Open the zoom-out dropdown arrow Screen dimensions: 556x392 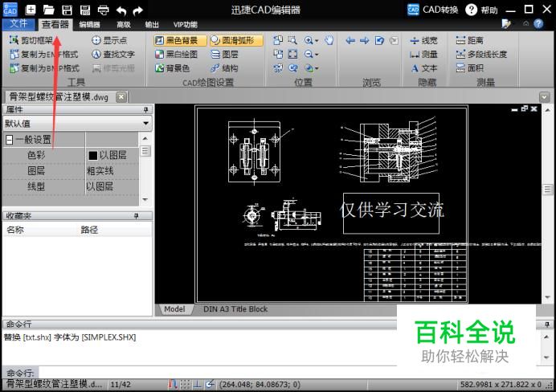pyautogui.click(x=317, y=55)
